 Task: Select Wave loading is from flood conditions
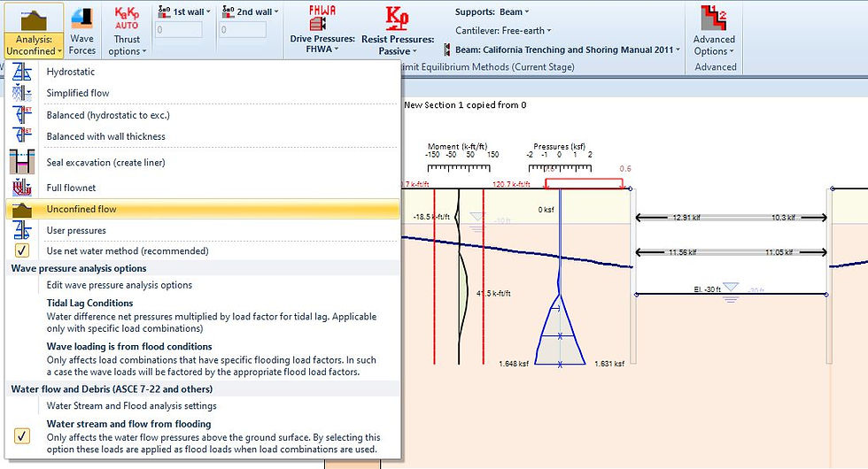point(212,359)
